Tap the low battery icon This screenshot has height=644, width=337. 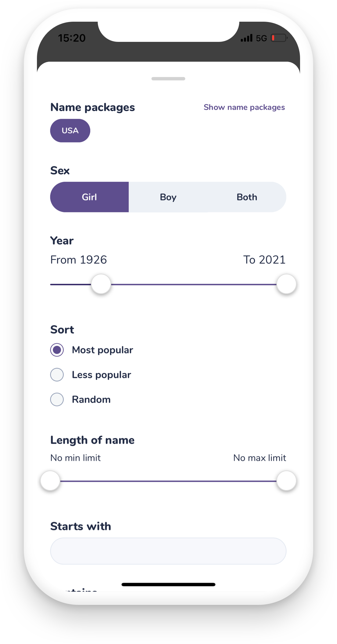pyautogui.click(x=279, y=38)
